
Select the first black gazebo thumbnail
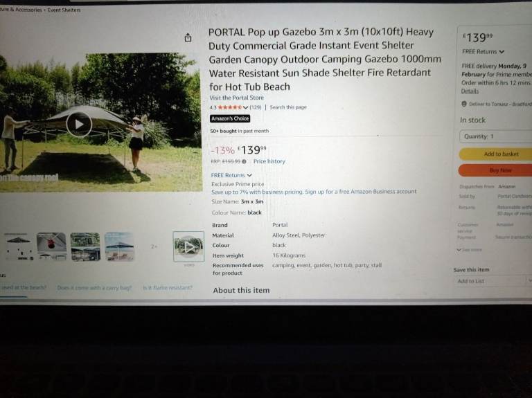18,246
